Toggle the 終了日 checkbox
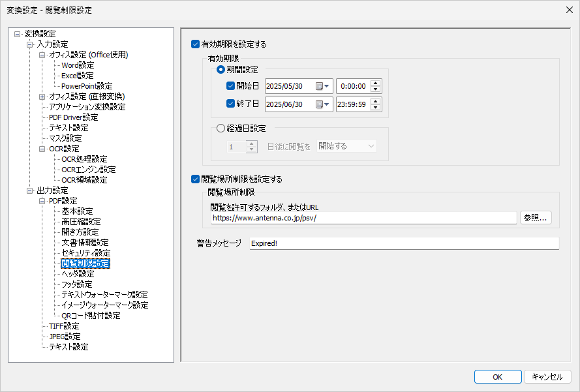The width and height of the screenshot is (580, 392). point(230,104)
